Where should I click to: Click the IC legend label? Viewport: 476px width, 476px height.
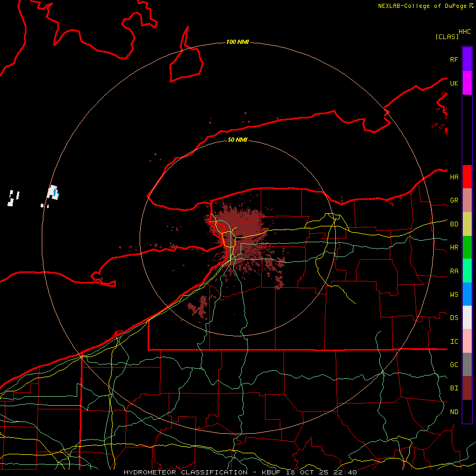pos(454,342)
